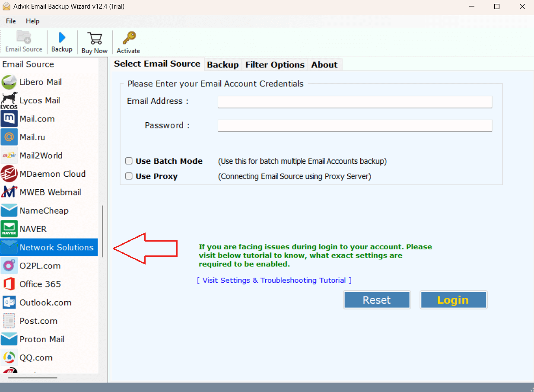Viewport: 534px width, 392px height.
Task: Select Libero Mail text in list
Action: pos(41,82)
